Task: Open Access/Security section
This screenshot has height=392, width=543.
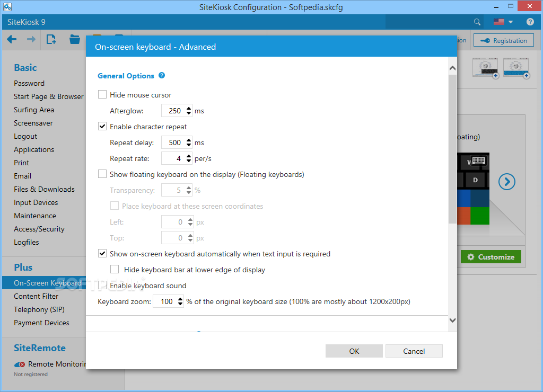Action: coord(39,229)
